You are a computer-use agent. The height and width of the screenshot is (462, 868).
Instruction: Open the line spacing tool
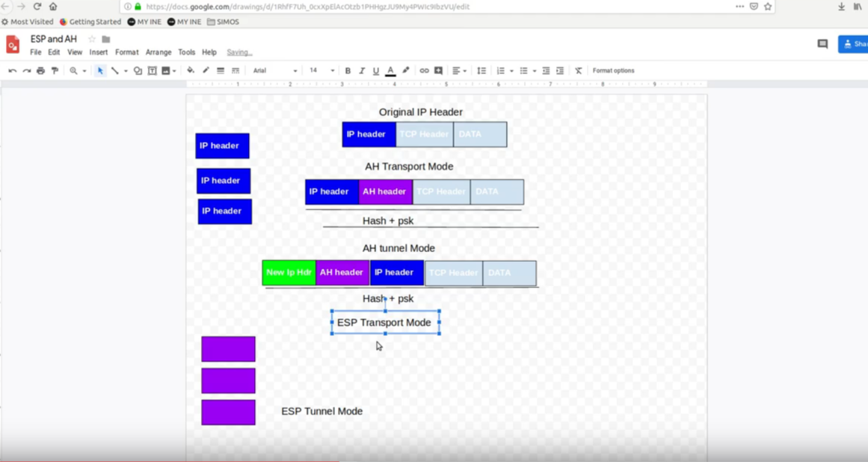point(481,71)
